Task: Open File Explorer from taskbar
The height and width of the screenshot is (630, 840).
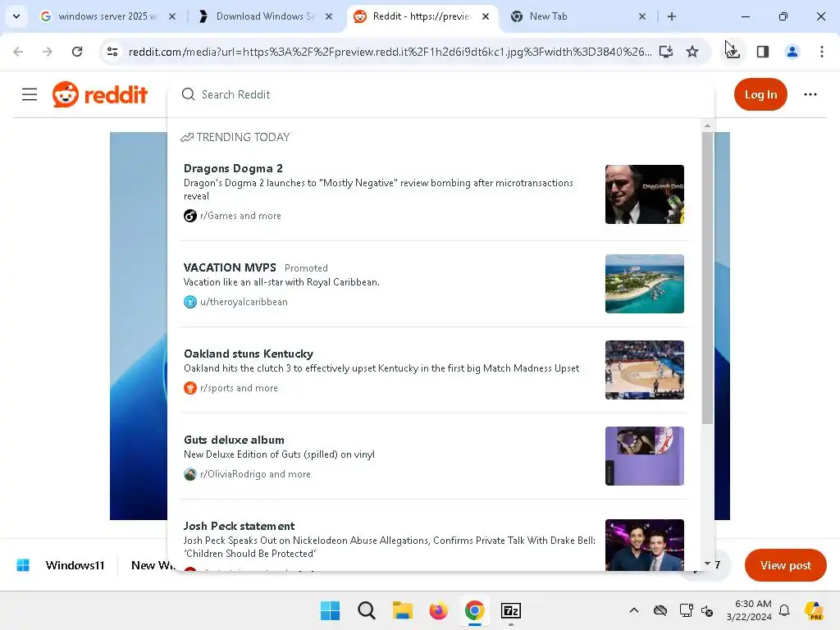Action: [402, 610]
